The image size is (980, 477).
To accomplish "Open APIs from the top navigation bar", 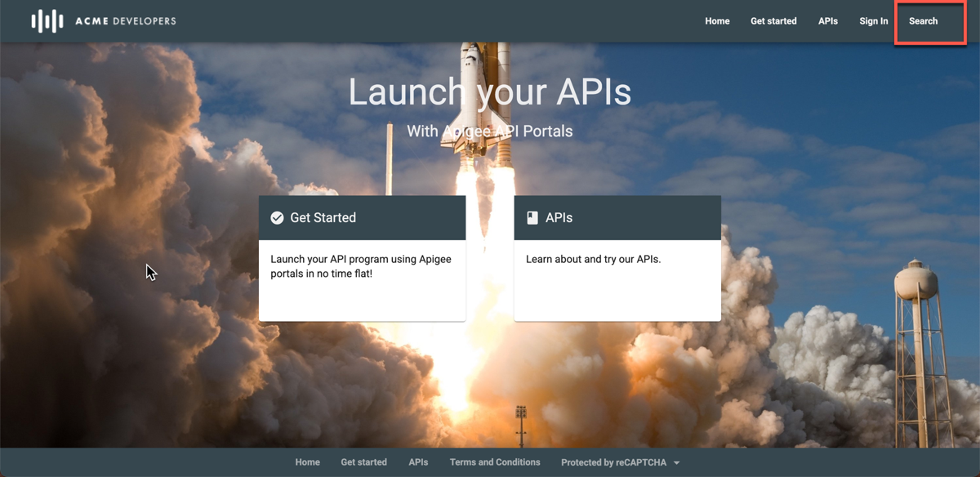I will coord(827,21).
